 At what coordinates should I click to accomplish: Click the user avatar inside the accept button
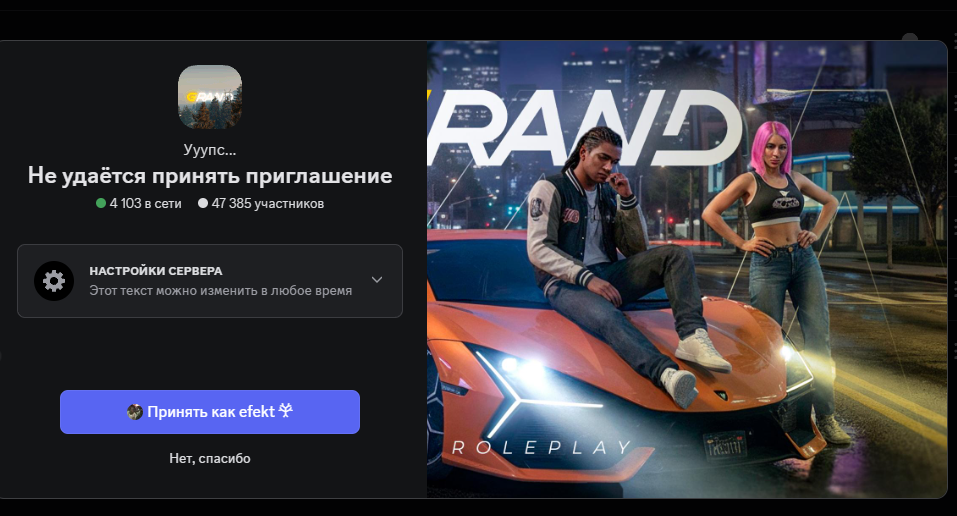pos(134,412)
